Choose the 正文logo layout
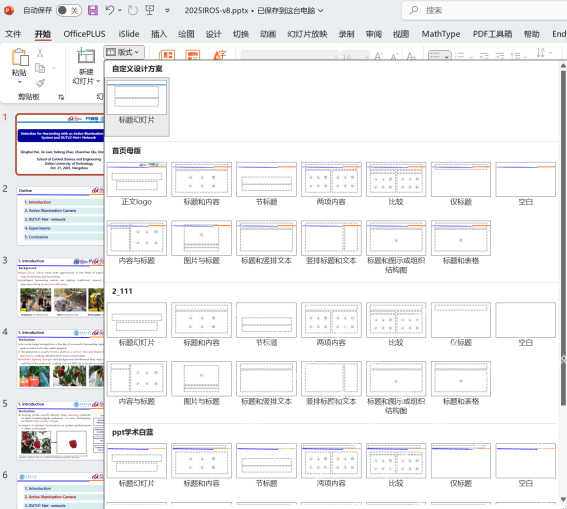The height and width of the screenshot is (509, 567). click(137, 184)
